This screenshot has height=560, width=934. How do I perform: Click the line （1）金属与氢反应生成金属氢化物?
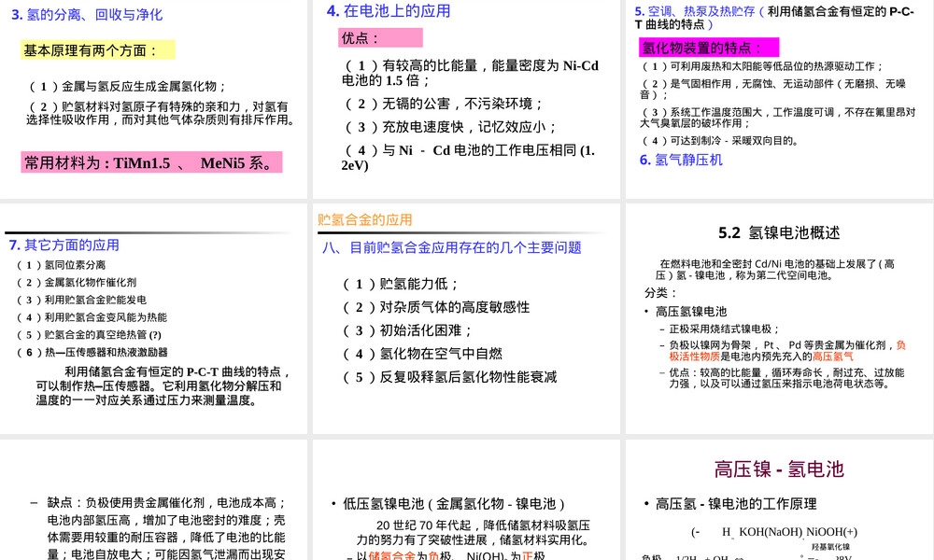tap(128, 86)
